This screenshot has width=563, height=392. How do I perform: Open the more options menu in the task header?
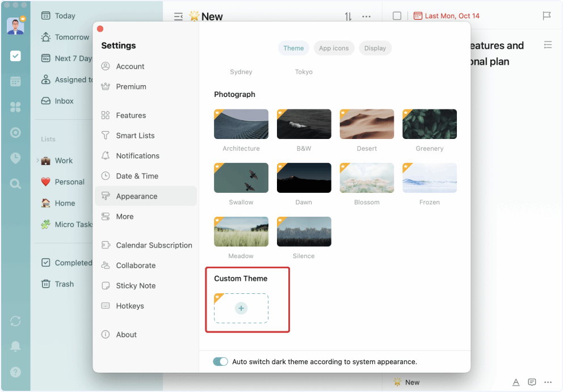point(366,16)
